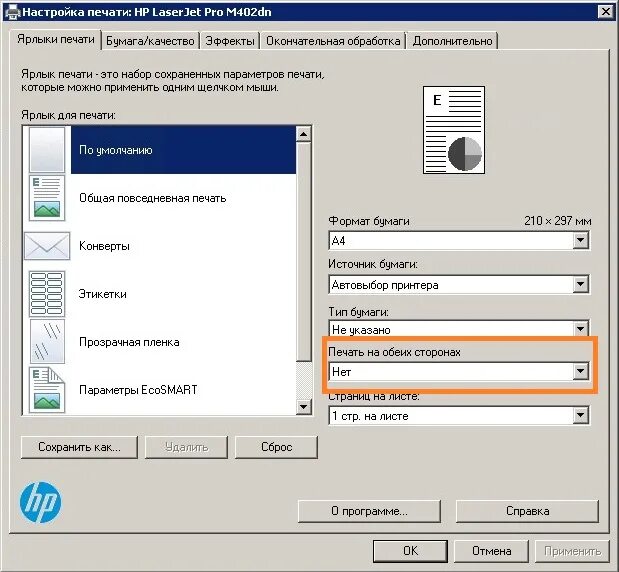Select the Прозрачная пленка shortcut label
Screen dimensions: 619x572
pos(129,342)
